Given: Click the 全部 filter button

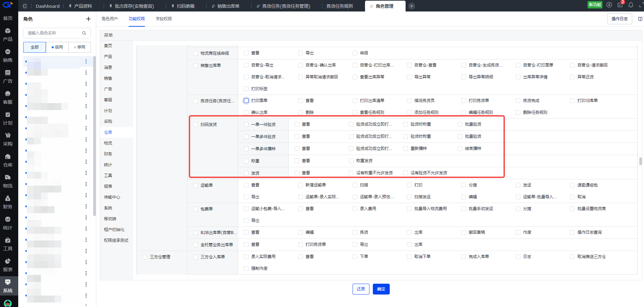Looking at the screenshot, I should point(34,47).
